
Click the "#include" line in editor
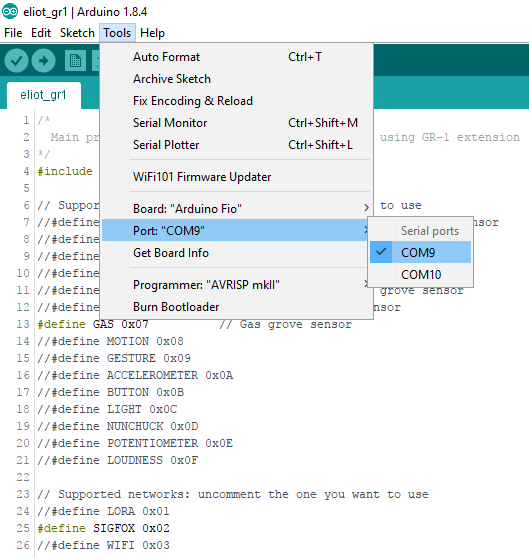click(65, 172)
